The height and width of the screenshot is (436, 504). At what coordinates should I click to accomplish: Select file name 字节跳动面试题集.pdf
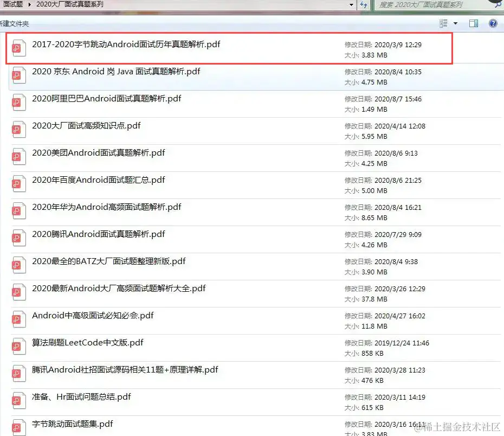[72, 424]
